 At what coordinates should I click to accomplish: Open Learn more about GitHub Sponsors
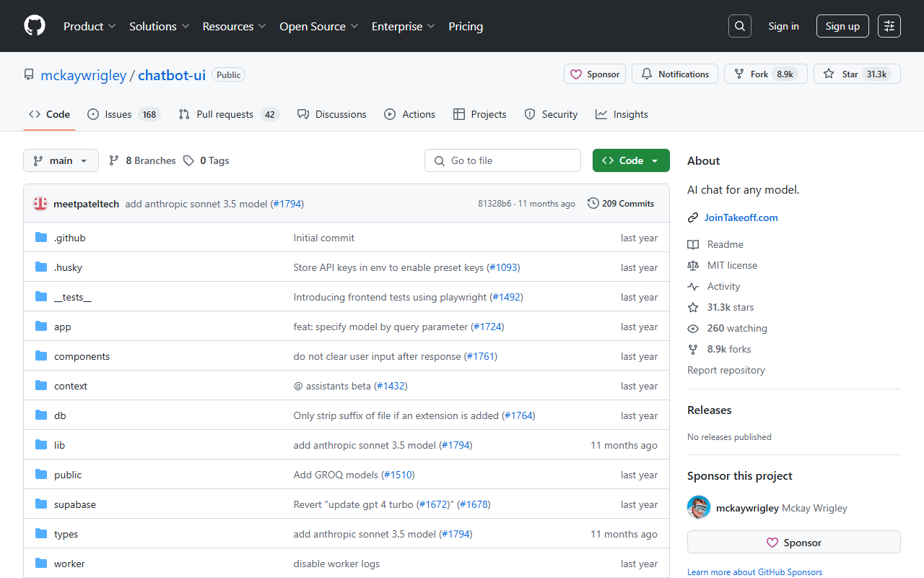(x=754, y=572)
